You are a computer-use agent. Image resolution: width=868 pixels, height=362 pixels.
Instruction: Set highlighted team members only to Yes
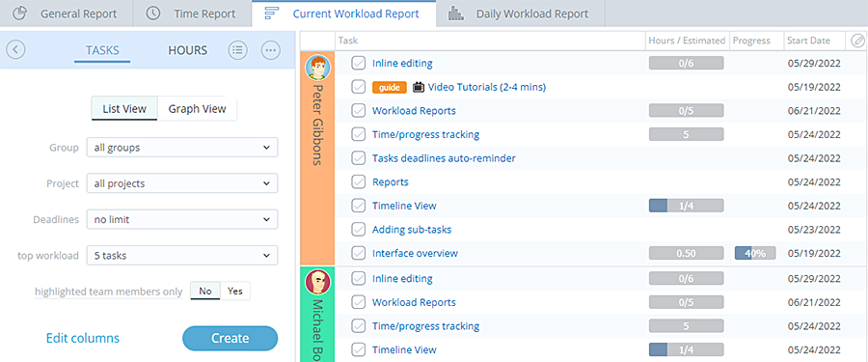point(235,291)
